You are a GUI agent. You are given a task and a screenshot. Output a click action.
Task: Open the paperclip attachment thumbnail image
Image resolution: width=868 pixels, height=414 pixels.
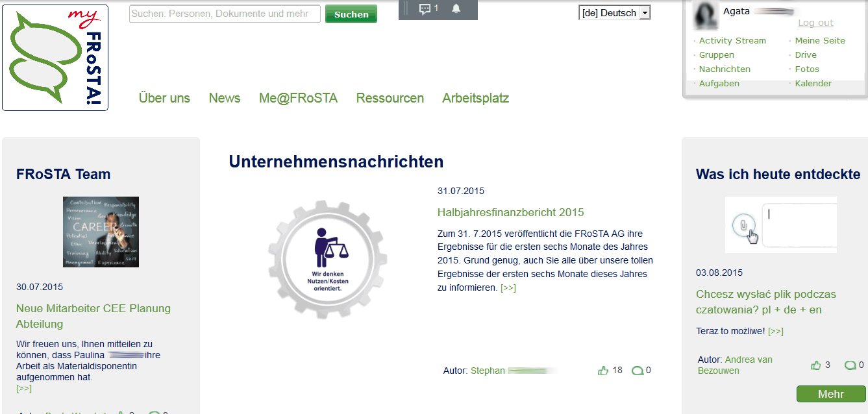pyautogui.click(x=781, y=225)
